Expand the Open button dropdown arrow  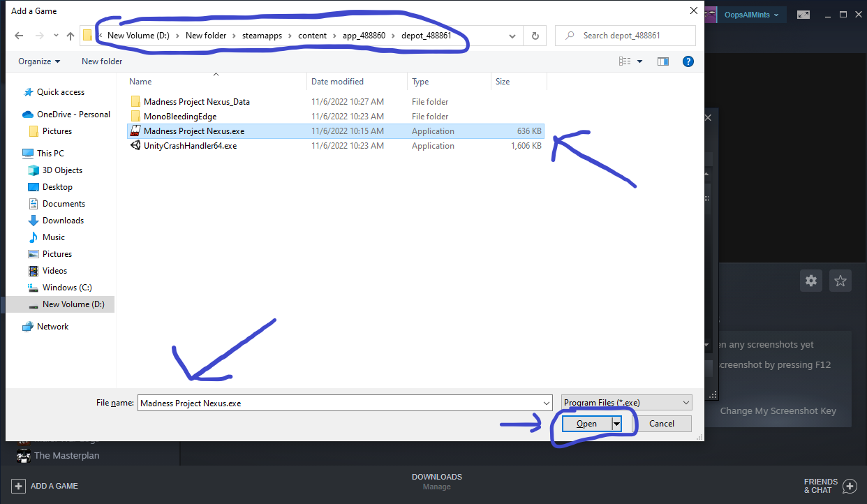tap(616, 424)
